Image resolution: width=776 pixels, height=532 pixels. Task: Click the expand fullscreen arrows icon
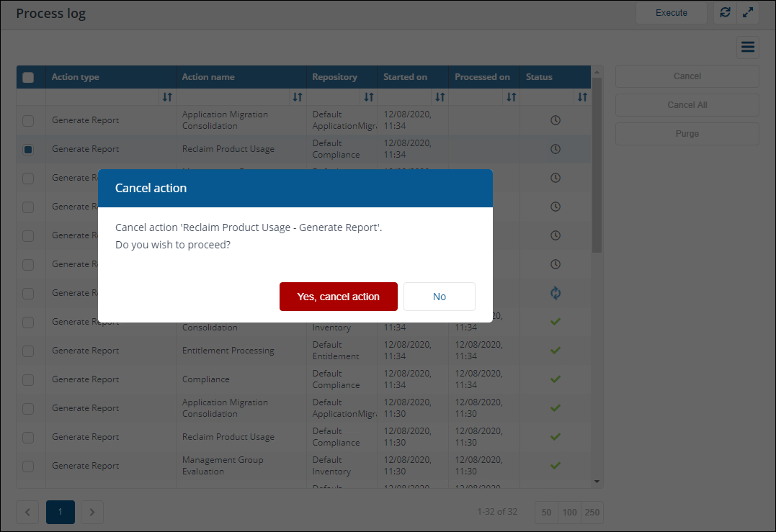(748, 13)
